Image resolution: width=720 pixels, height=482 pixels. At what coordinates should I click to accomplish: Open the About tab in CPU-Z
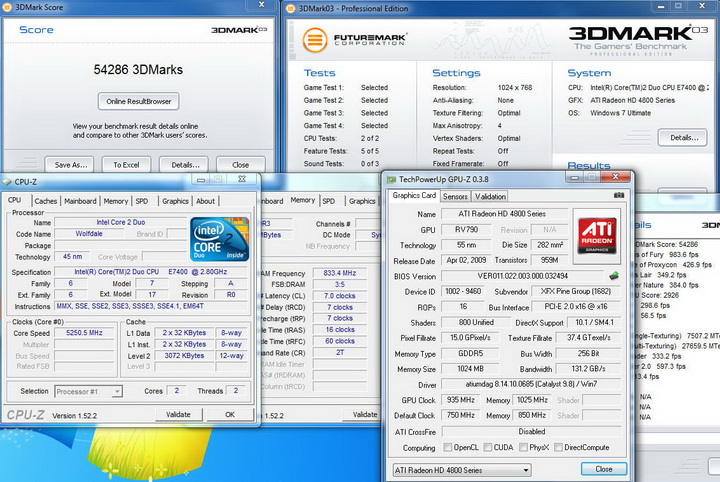click(x=205, y=201)
